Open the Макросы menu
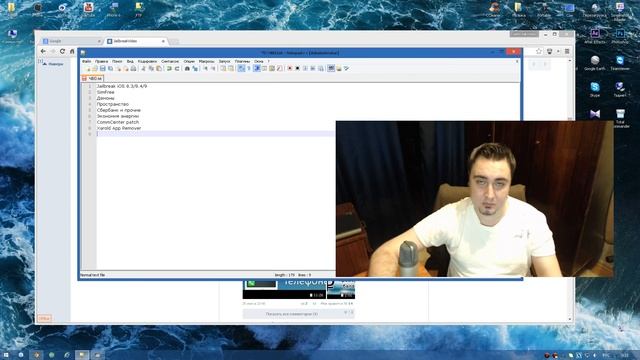Image resolution: width=640 pixels, height=360 pixels. [207, 61]
